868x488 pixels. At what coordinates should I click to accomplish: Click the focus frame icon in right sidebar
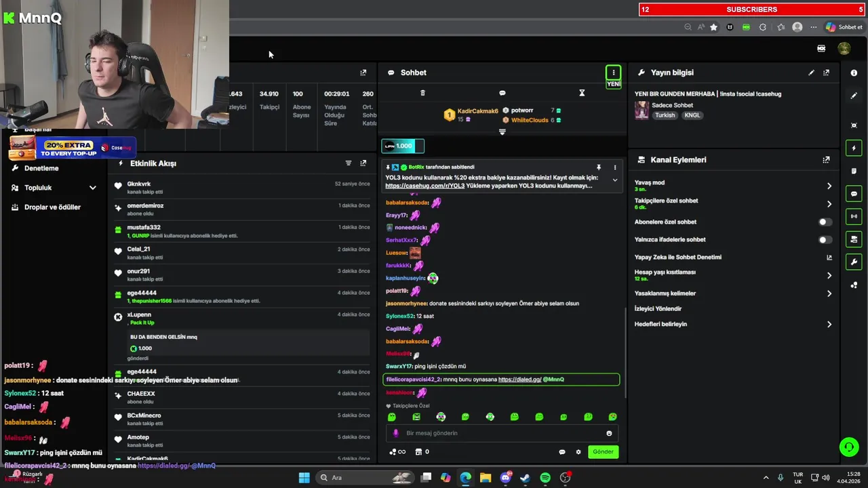(x=854, y=125)
